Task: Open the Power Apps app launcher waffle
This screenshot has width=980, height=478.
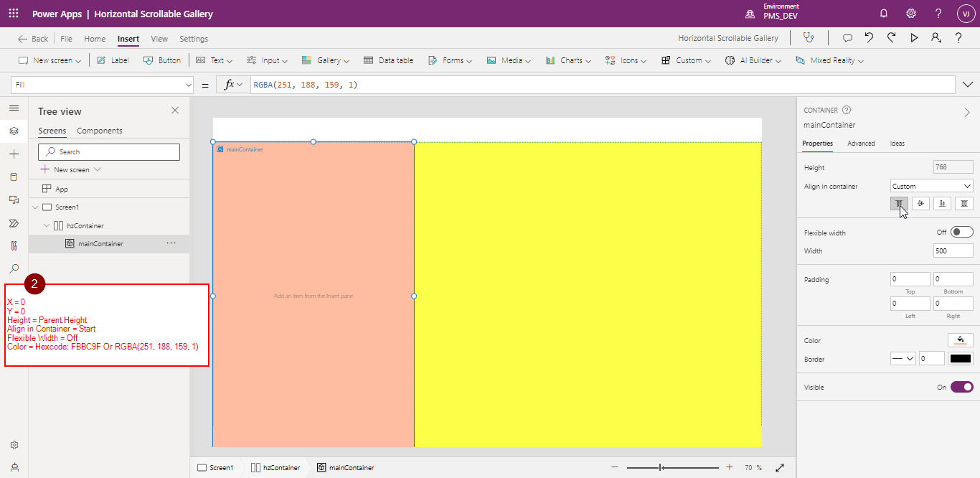Action: click(14, 14)
